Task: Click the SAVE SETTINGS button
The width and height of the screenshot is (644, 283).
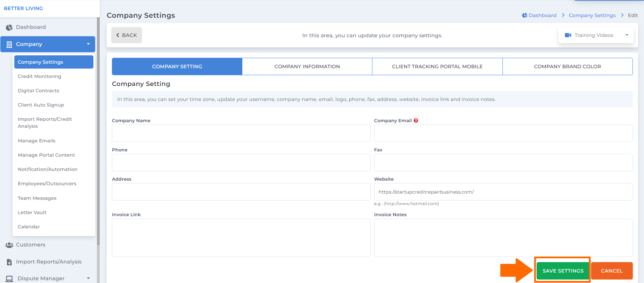Action: pyautogui.click(x=563, y=271)
